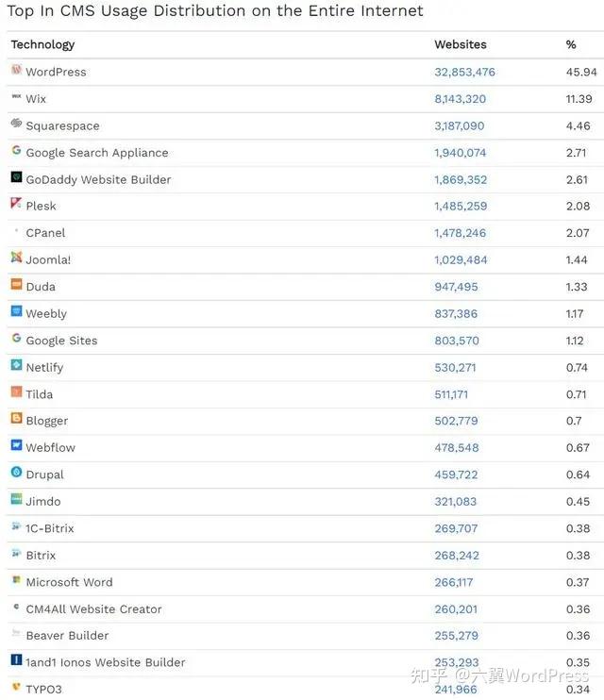Click the Drupal logo icon

pyautogui.click(x=16, y=473)
